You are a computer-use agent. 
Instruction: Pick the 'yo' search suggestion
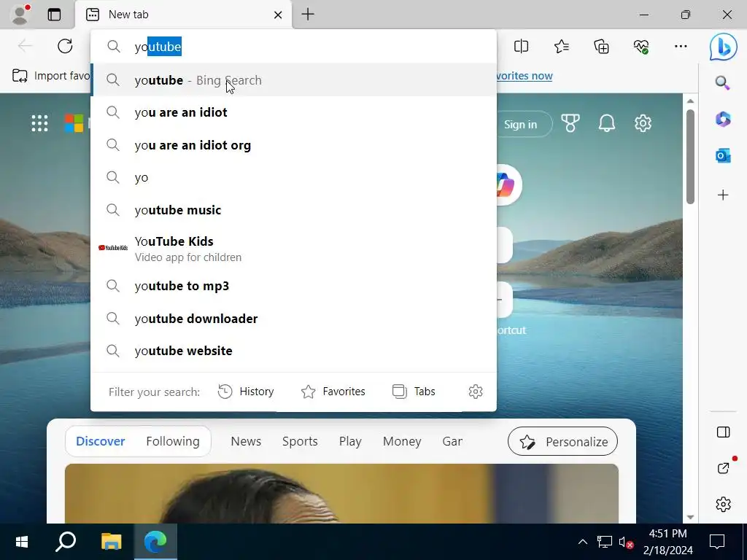293,178
